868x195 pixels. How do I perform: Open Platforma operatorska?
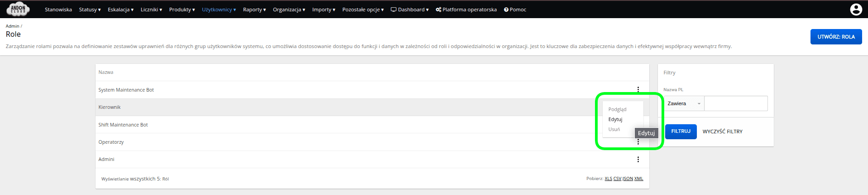point(466,10)
